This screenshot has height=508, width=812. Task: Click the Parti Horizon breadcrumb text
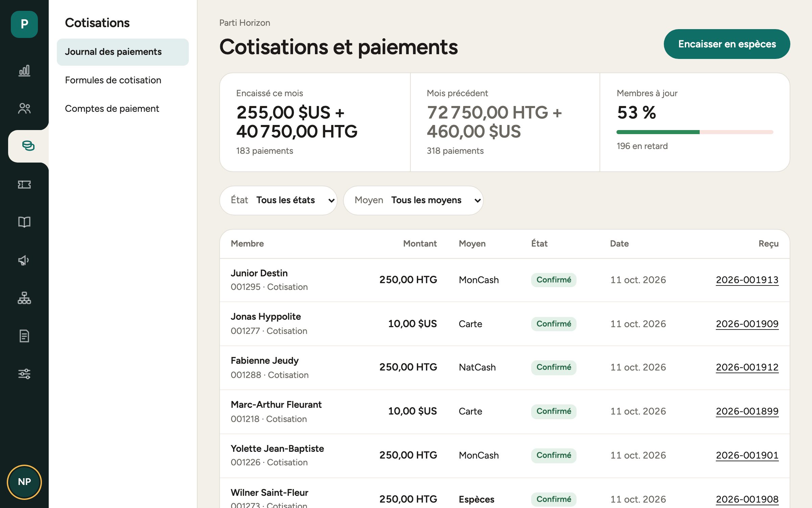[x=245, y=23]
